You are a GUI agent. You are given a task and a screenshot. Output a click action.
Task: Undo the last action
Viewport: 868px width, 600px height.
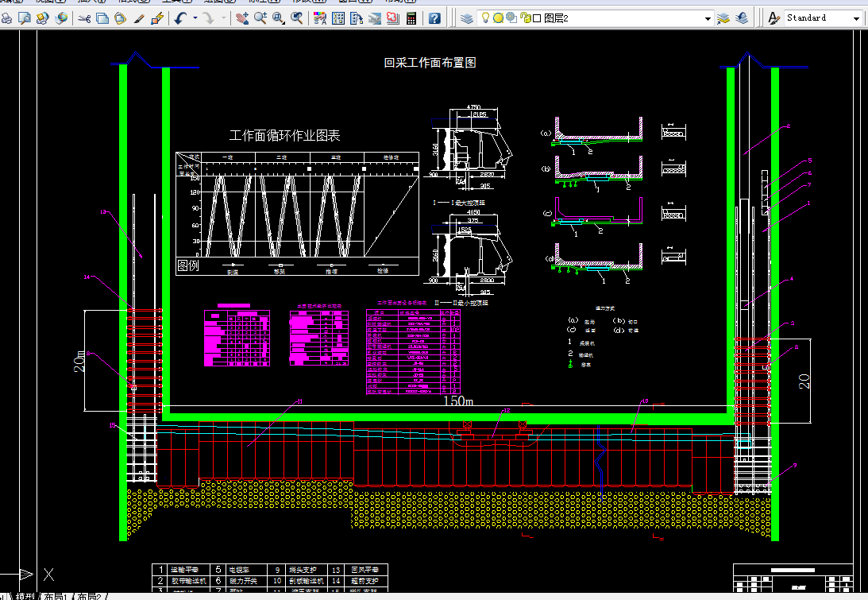click(180, 18)
